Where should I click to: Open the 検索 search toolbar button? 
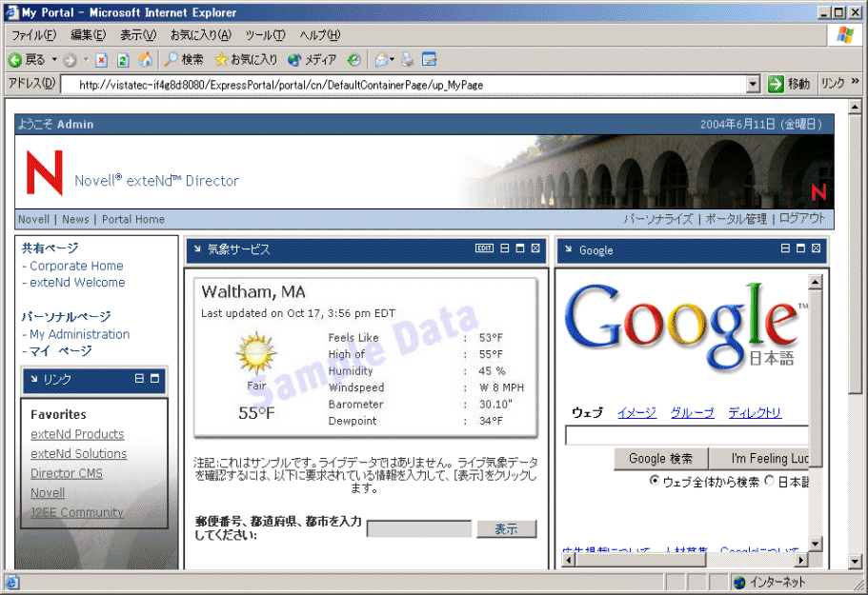click(x=184, y=60)
